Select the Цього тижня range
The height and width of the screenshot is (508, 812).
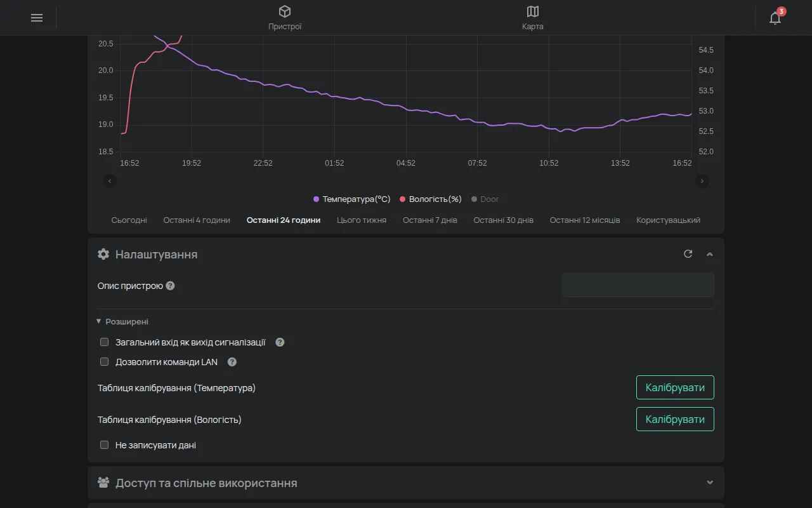362,220
